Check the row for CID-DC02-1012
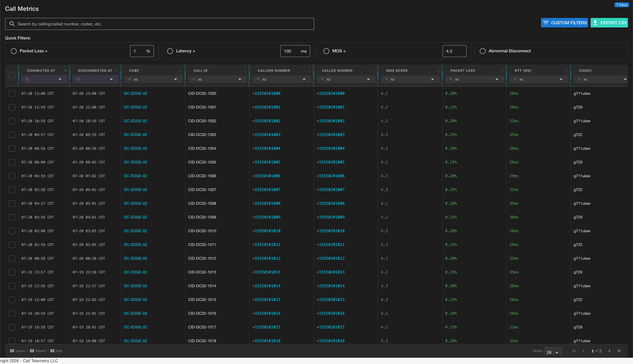Screen dimensions: 633x364 point(12,259)
